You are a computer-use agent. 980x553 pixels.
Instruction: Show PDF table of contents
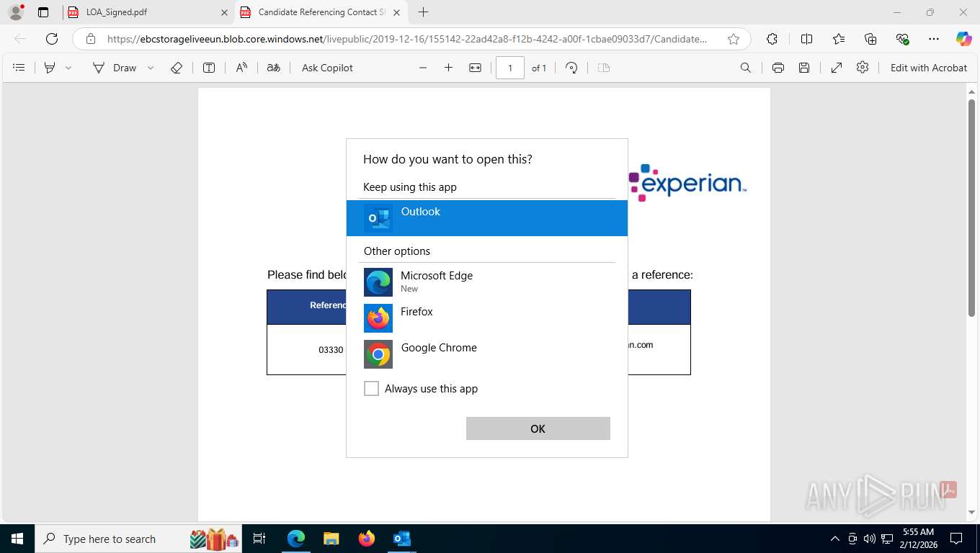[19, 68]
